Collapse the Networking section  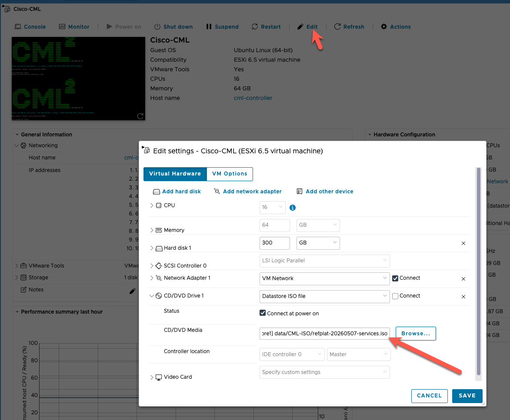17,146
